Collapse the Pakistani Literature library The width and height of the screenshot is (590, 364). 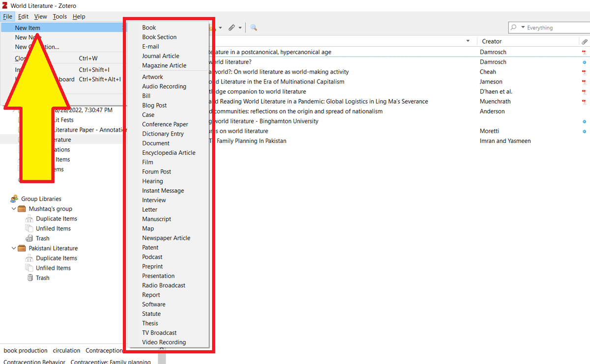click(14, 248)
